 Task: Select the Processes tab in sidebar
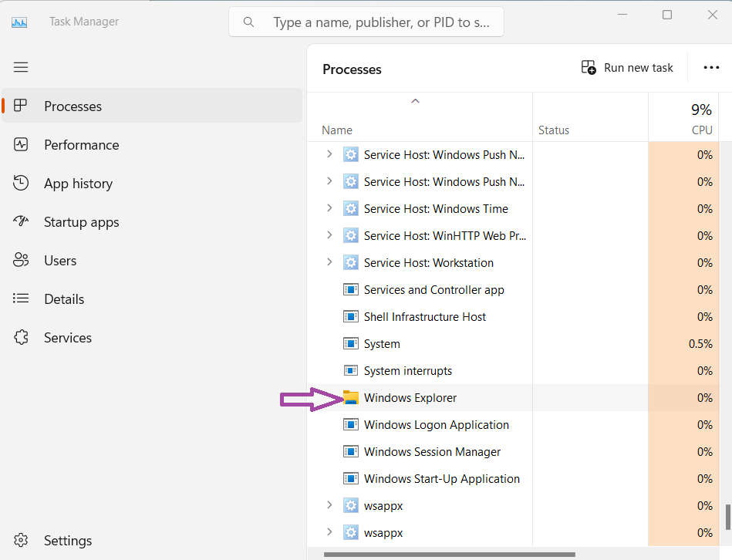pos(73,106)
